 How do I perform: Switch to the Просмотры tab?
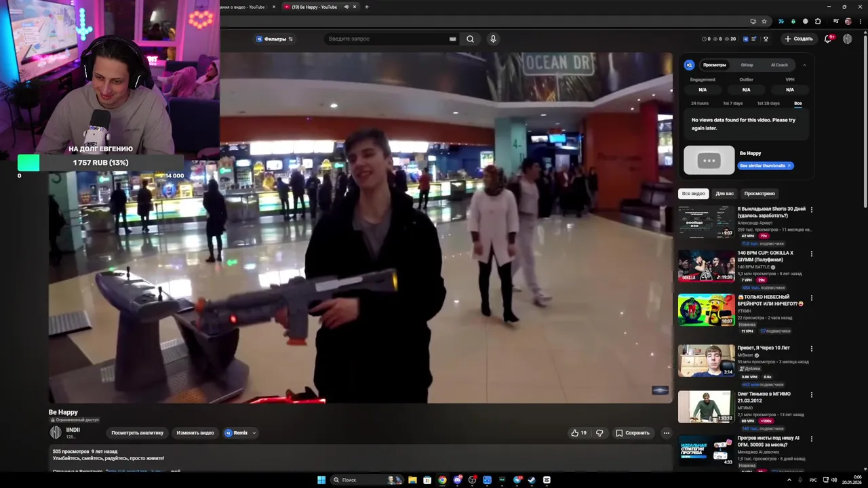[x=715, y=65]
